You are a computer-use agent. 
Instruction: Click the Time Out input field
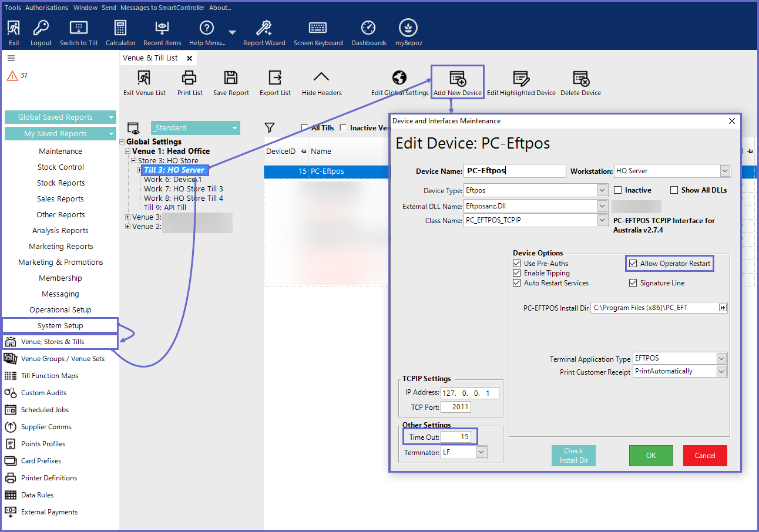456,437
